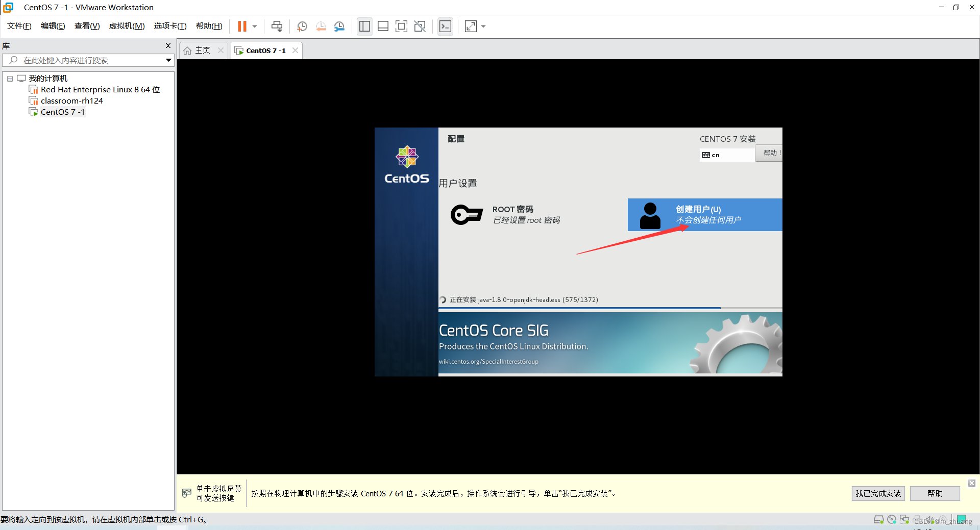Click the CD/DVD drive status icon
The height and width of the screenshot is (530, 980).
(x=892, y=520)
